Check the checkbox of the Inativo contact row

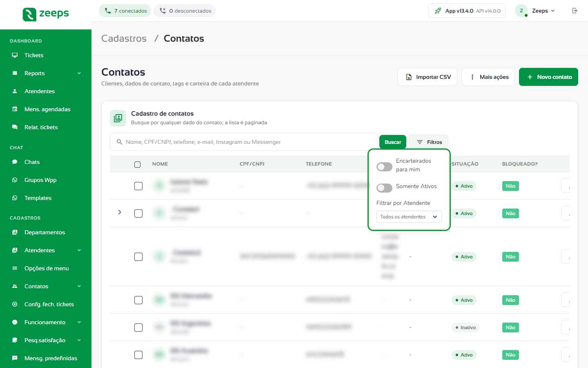138,328
